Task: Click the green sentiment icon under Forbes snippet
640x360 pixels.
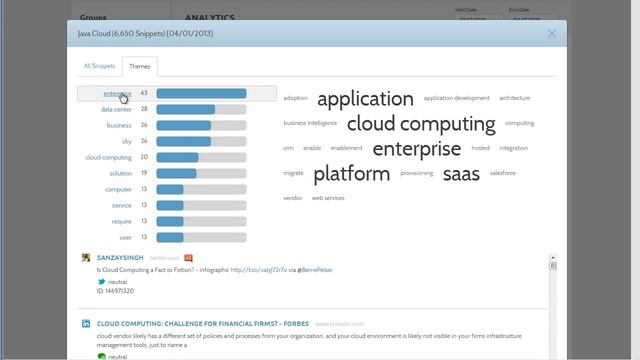Action: click(x=102, y=357)
